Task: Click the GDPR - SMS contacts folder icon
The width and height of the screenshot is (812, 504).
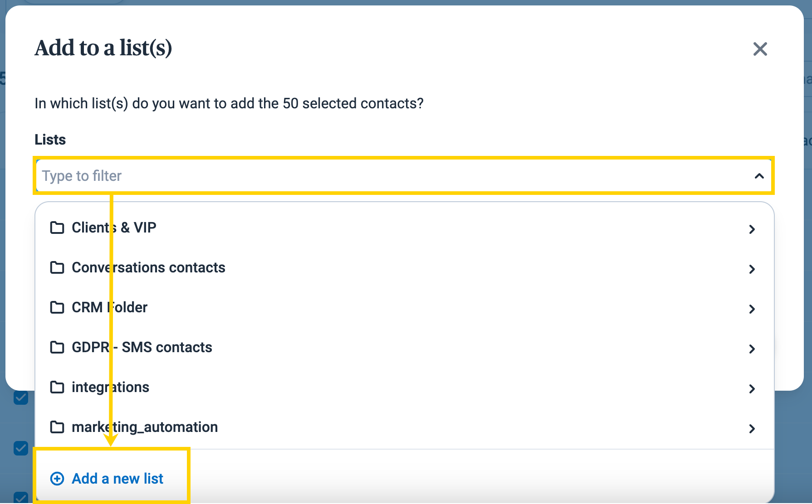Action: click(x=57, y=347)
